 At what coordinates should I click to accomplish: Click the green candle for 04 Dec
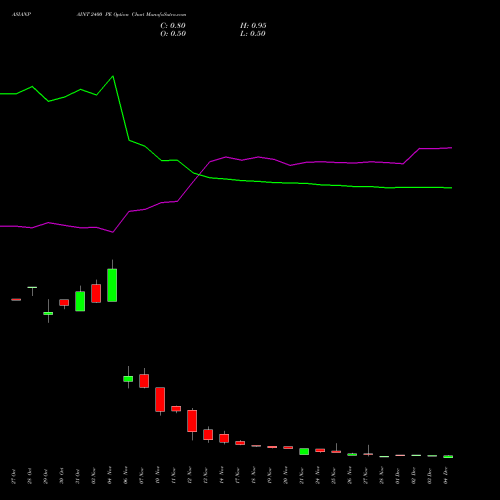click(x=448, y=457)
